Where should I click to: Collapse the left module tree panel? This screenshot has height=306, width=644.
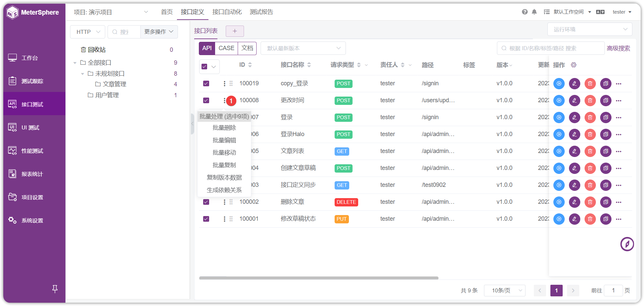(192, 124)
